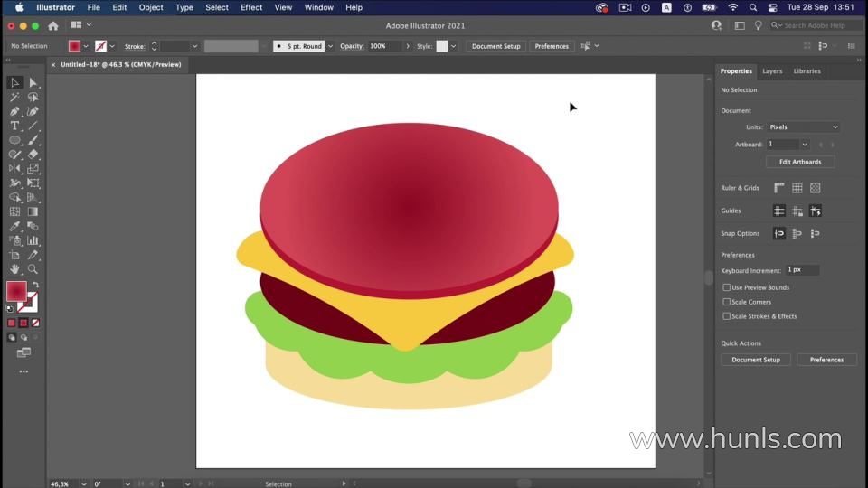The height and width of the screenshot is (488, 868).
Task: Click the Keyboard Increment field
Action: pos(802,270)
